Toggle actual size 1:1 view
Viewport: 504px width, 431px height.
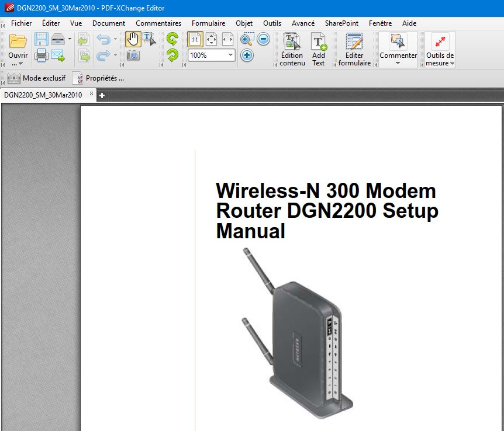click(195, 39)
